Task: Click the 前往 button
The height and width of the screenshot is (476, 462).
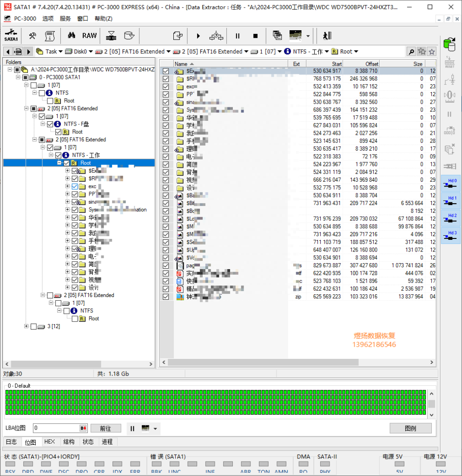Action: point(106,428)
